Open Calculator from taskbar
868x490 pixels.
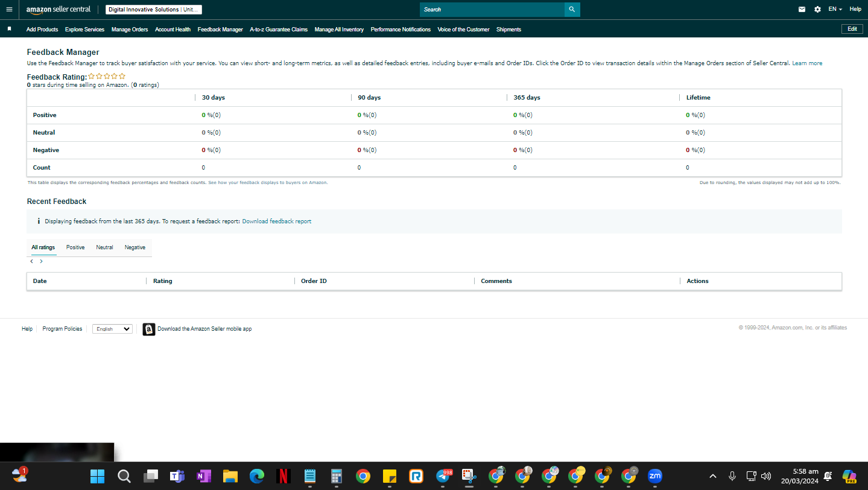pos(336,476)
